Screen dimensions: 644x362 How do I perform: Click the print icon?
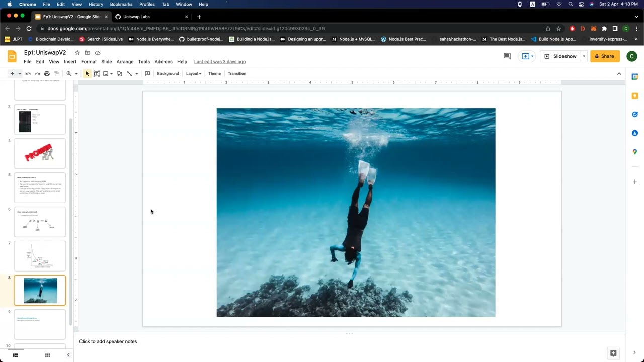pos(47,74)
